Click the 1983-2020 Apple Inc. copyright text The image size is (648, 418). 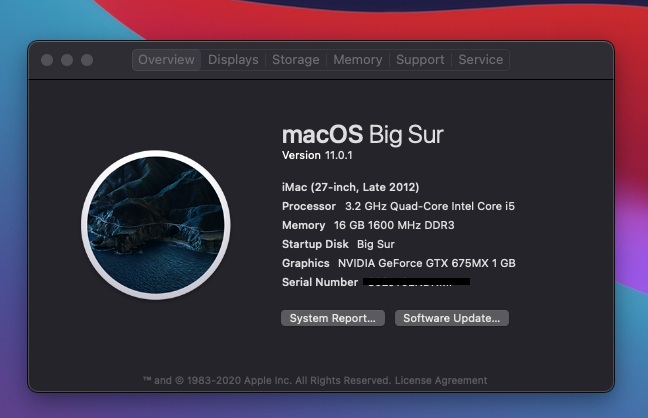(267, 380)
